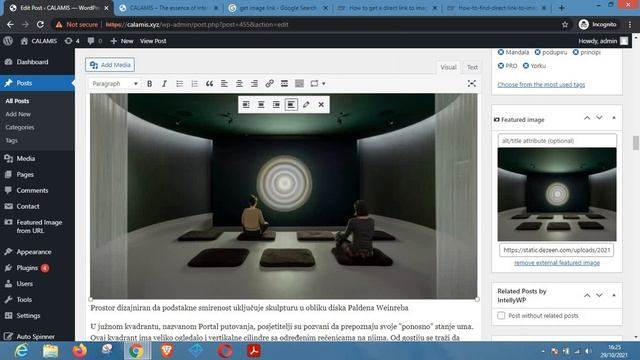Align image left in image toolbar

click(246, 104)
